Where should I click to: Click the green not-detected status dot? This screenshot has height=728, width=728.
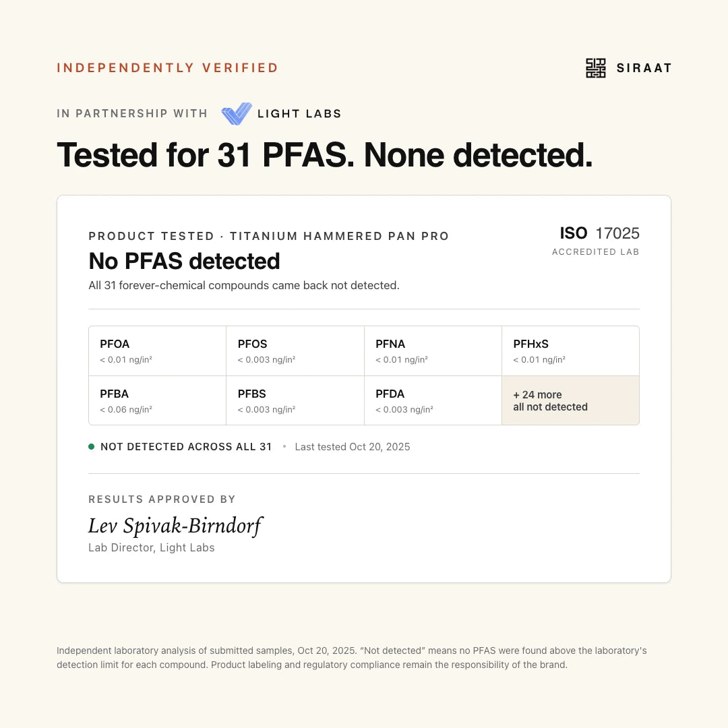(x=92, y=447)
